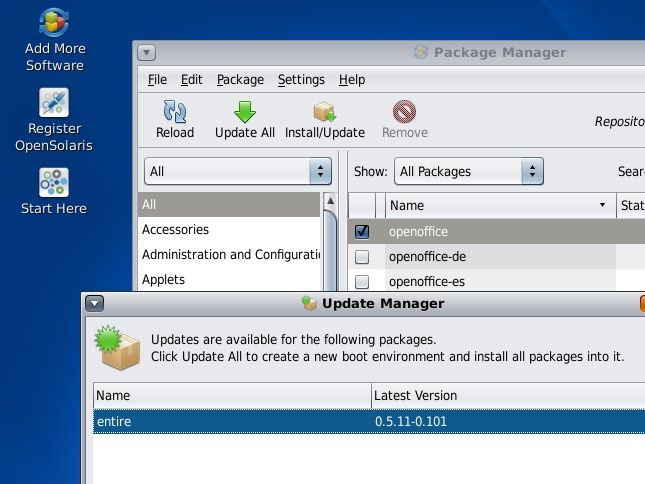Select the All category in list

(229, 204)
